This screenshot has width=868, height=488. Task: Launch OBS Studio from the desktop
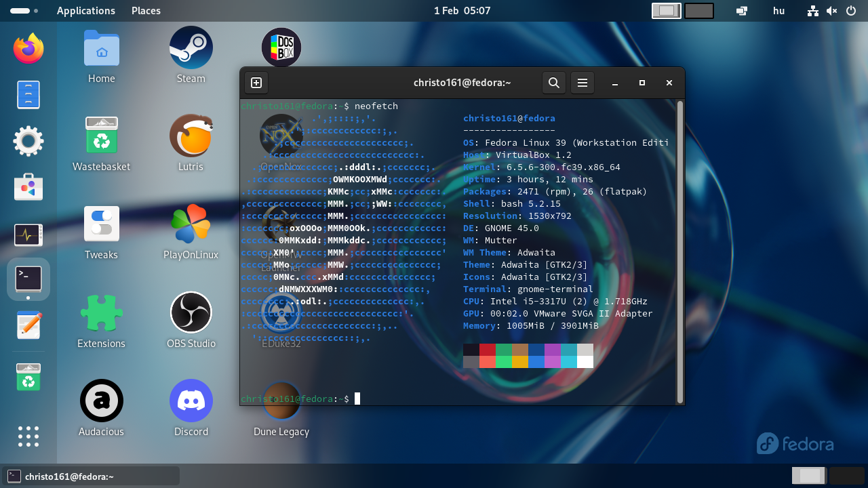(x=191, y=321)
